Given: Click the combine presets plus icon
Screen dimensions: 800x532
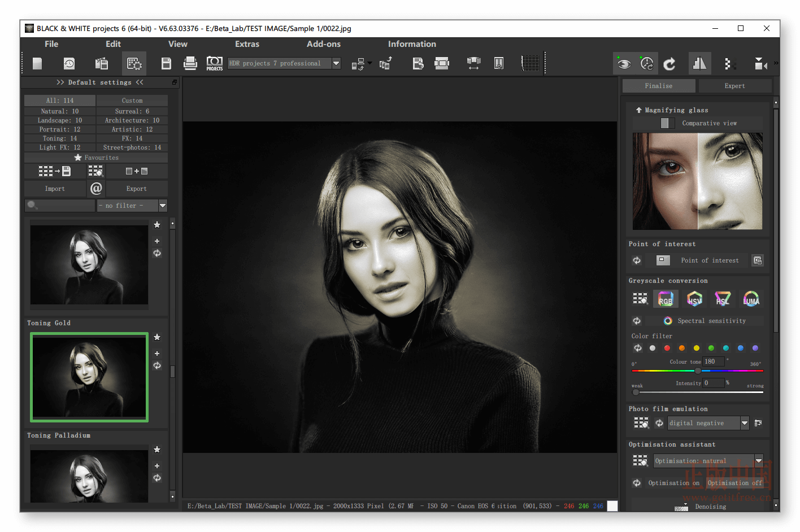Looking at the screenshot, I should point(137,171).
